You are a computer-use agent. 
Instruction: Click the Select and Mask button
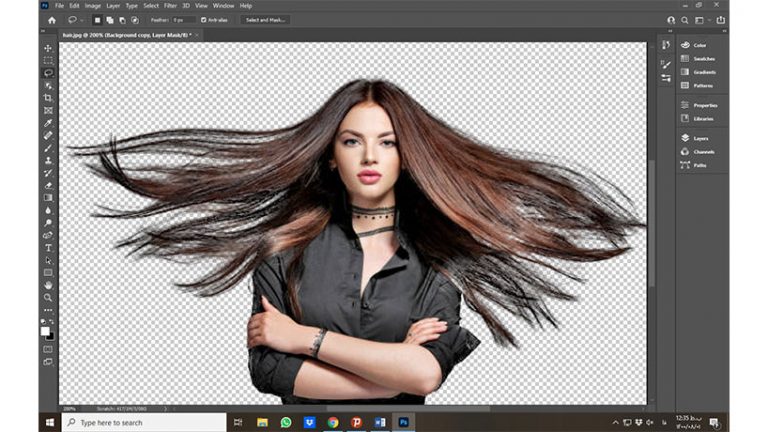[x=265, y=20]
